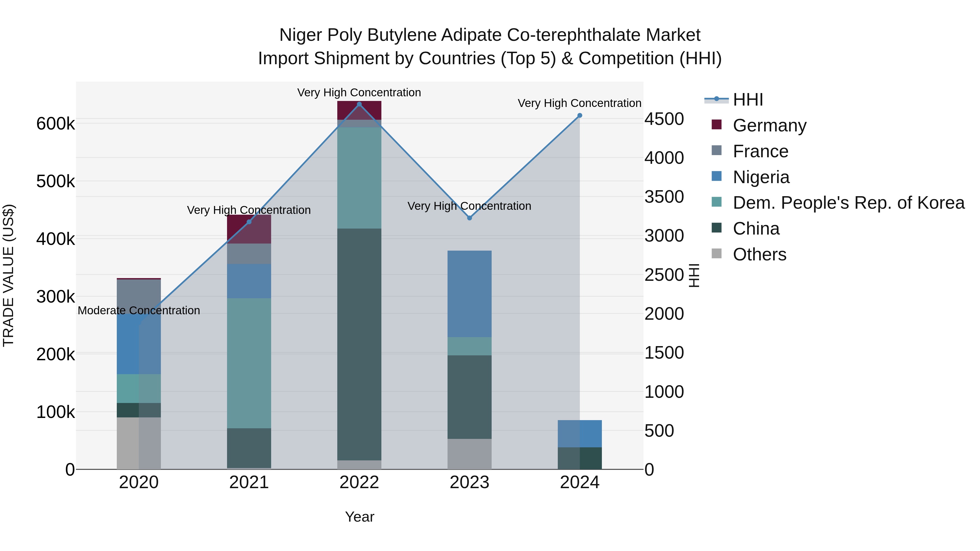Click the HHI line marker icon in legend
The width and height of the screenshot is (980, 551).
click(x=716, y=99)
